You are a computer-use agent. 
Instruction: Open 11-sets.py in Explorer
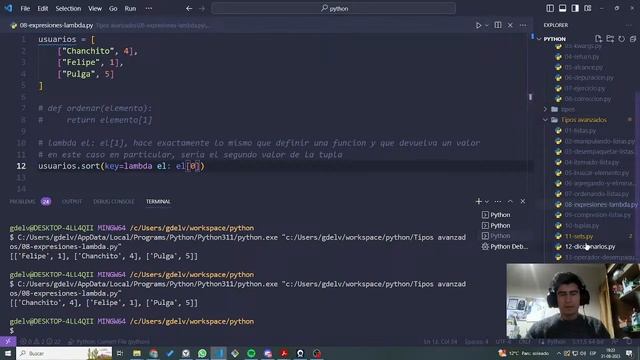[x=579, y=236]
